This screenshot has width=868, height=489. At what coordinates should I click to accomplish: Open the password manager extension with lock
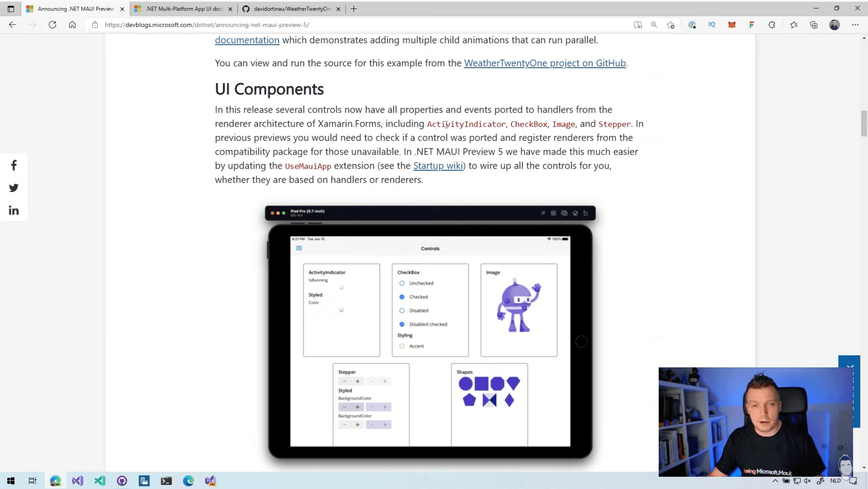tap(692, 25)
